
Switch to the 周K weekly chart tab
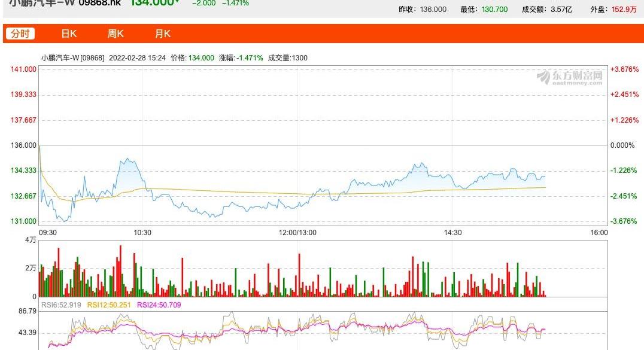(x=116, y=34)
